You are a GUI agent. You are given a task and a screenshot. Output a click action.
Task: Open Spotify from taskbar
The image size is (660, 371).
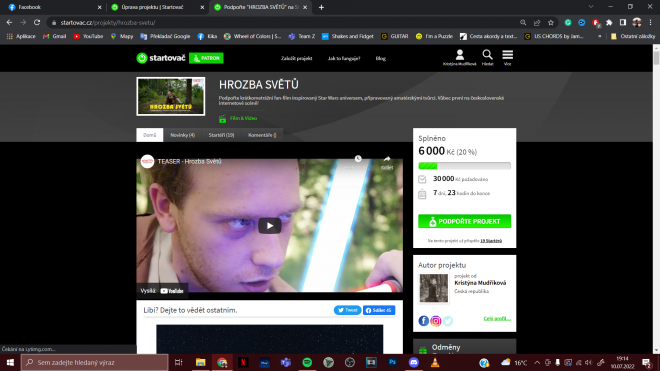coord(307,362)
